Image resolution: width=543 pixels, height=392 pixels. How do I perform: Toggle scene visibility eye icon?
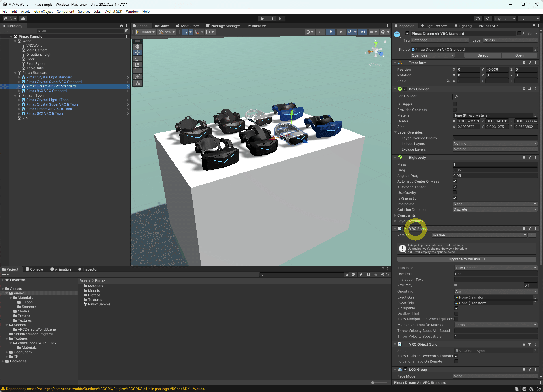point(363,32)
